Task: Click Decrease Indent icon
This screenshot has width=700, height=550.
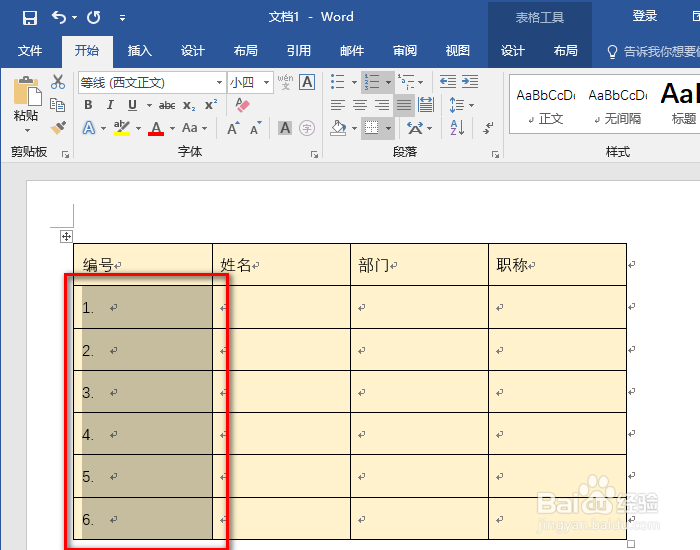Action: 448,82
